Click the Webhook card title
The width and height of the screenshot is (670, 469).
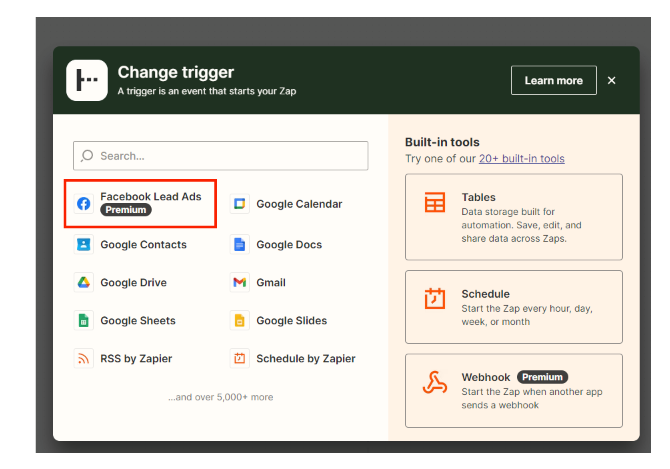[486, 377]
